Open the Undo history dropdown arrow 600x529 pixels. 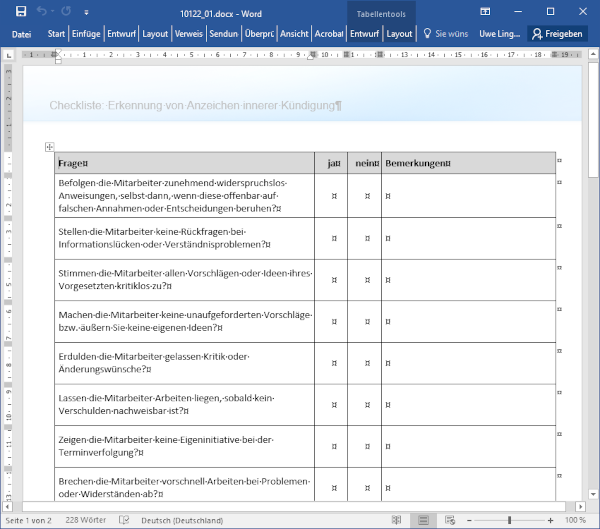pos(52,12)
